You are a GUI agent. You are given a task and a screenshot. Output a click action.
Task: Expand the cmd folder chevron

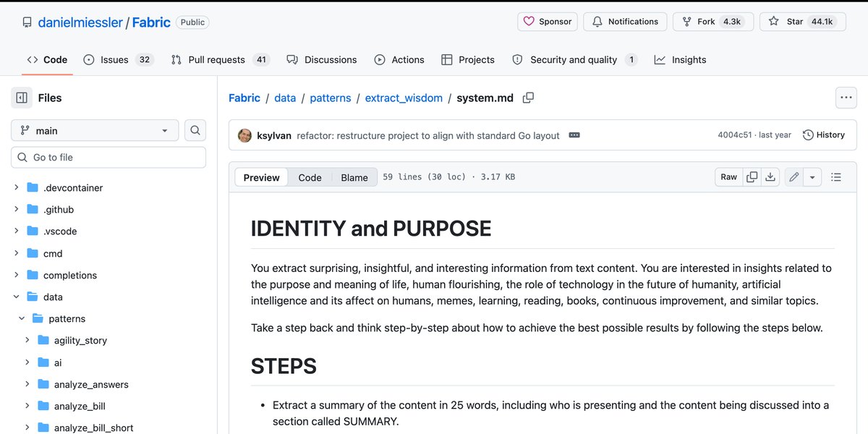pos(17,254)
